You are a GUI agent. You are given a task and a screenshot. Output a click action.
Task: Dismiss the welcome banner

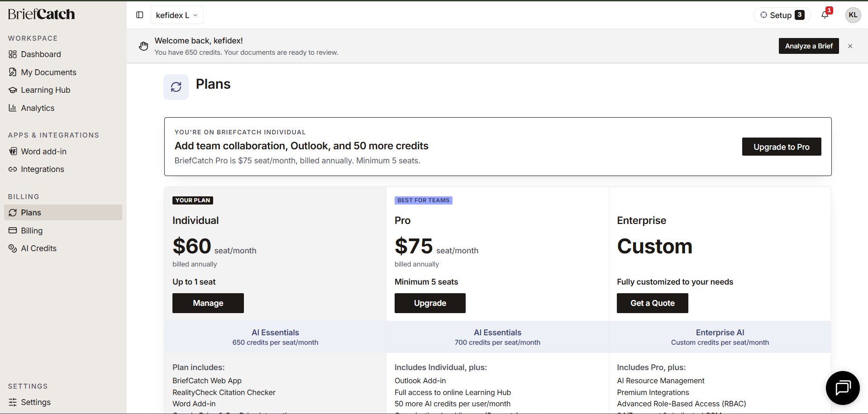pyautogui.click(x=850, y=46)
